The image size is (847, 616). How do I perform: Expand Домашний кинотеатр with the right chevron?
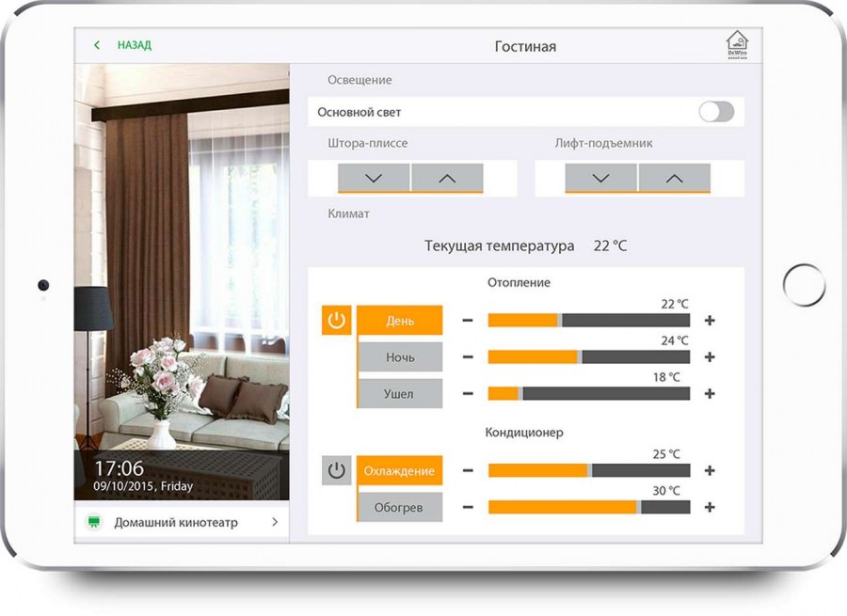click(275, 522)
